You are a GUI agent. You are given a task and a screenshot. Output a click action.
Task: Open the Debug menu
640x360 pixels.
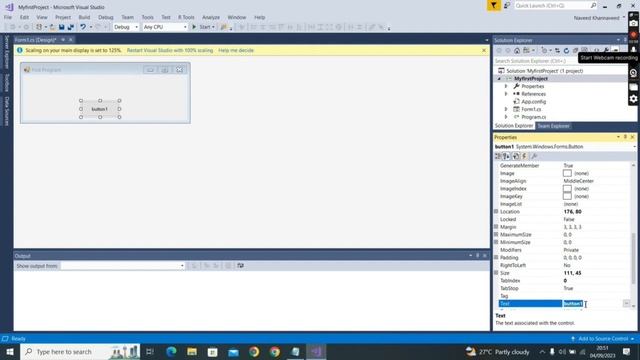coord(106,17)
